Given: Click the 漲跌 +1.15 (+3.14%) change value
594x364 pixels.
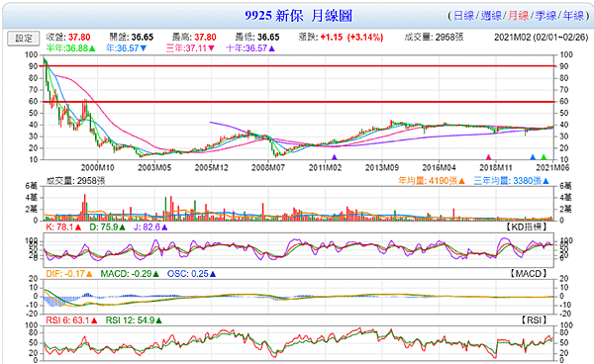Looking at the screenshot, I should [341, 37].
